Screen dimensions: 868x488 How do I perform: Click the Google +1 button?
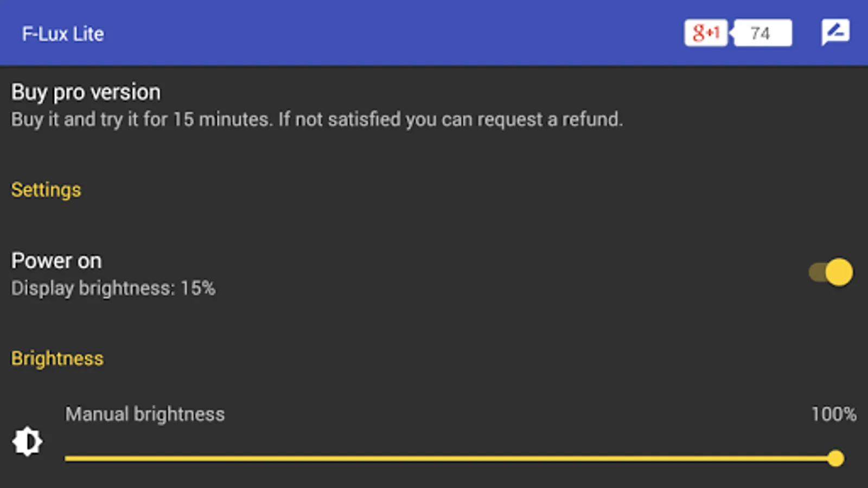coord(705,33)
